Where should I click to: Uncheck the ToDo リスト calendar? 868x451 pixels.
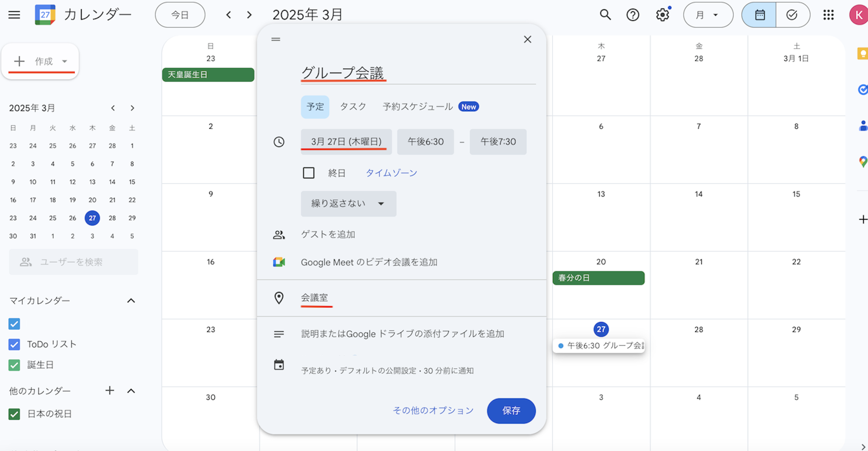tap(14, 344)
